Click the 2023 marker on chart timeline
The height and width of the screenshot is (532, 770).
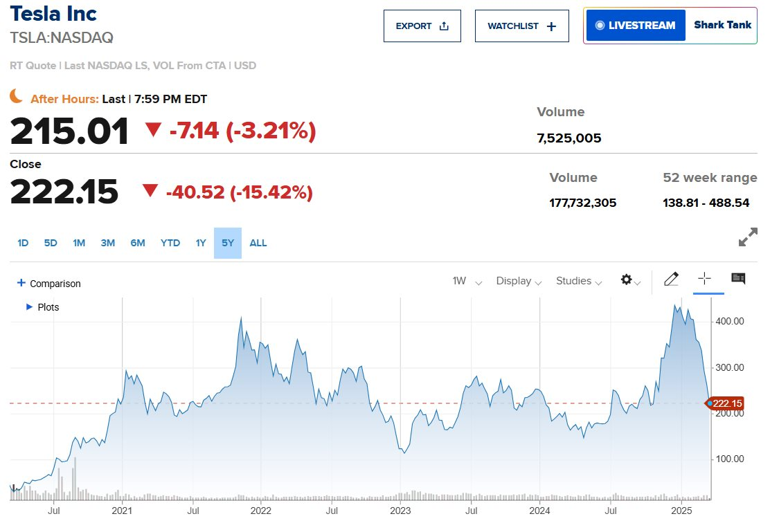400,511
